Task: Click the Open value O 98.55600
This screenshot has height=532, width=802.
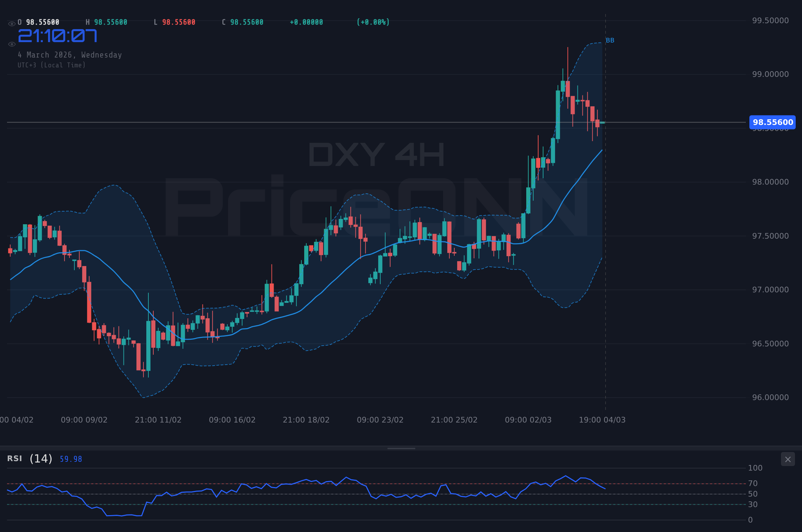Action: point(38,22)
